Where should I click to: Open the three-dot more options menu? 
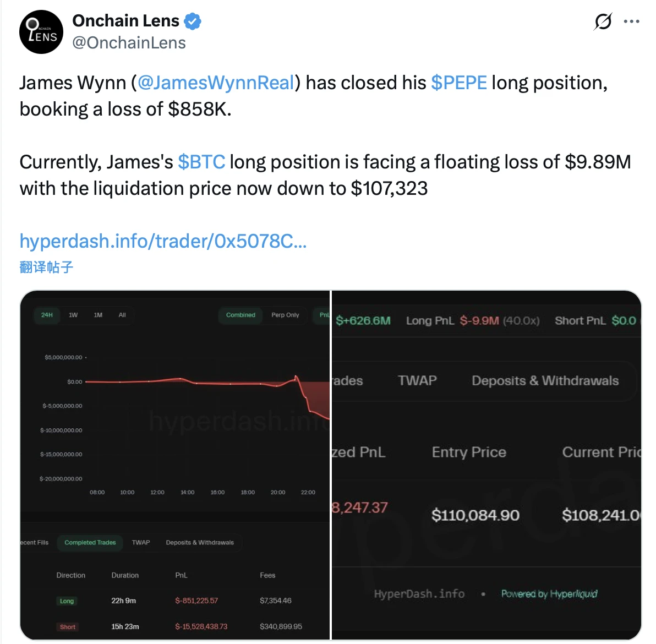[x=631, y=21]
